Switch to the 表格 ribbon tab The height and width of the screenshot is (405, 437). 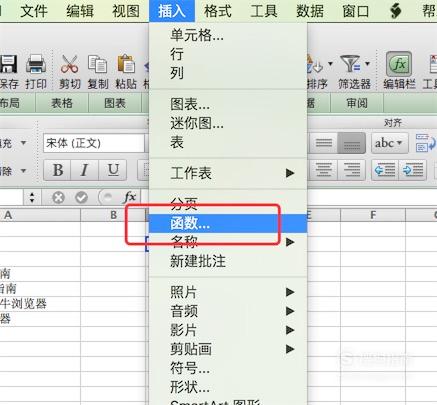[x=62, y=103]
